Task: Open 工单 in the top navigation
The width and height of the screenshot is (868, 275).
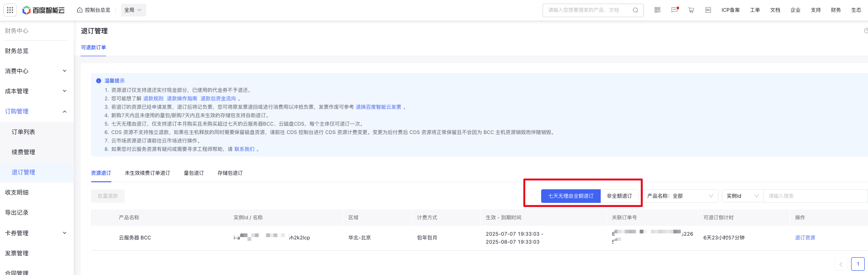Action: (x=755, y=10)
